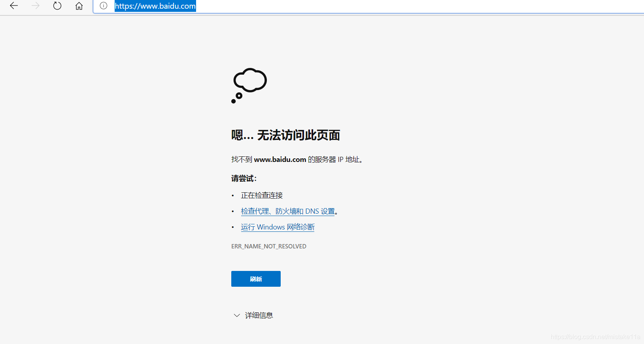Click the blue 刷新 refresh button
Viewport: 644px width, 344px height.
(256, 279)
